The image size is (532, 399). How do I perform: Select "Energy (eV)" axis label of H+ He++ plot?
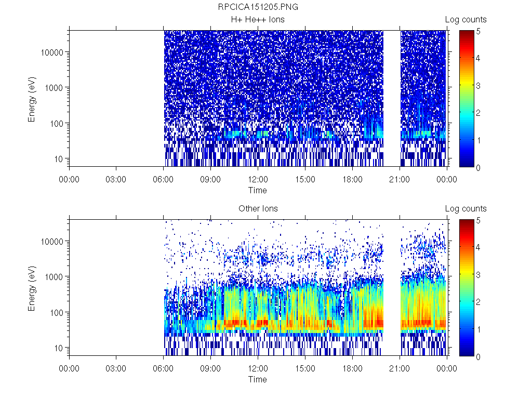point(32,99)
